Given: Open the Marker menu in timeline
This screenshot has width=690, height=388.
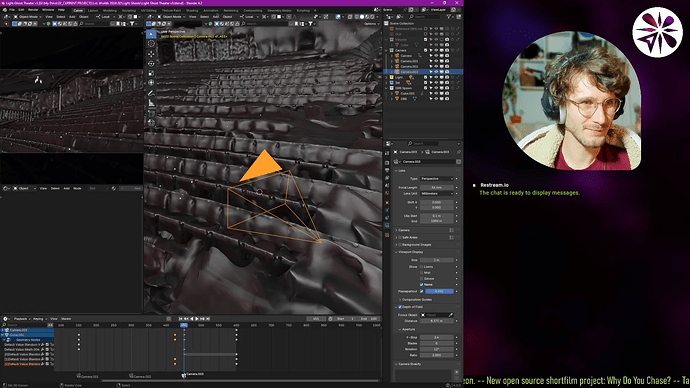Looking at the screenshot, I should 66,318.
